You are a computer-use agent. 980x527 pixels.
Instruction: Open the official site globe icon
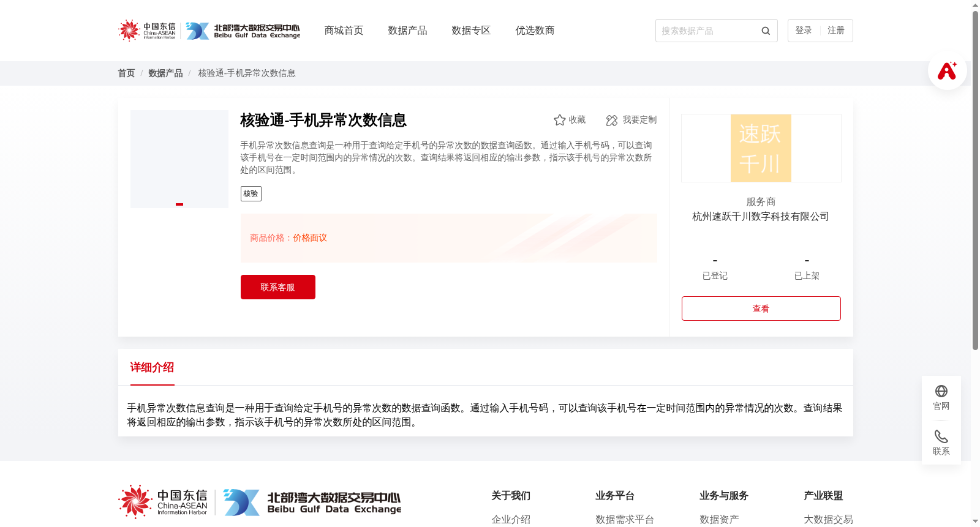(x=941, y=391)
